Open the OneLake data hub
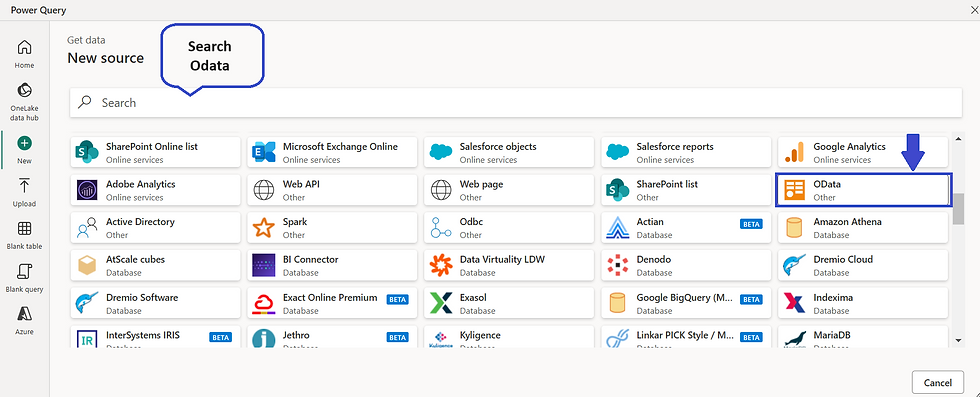Screen dimensions: 980x397 click(x=24, y=101)
